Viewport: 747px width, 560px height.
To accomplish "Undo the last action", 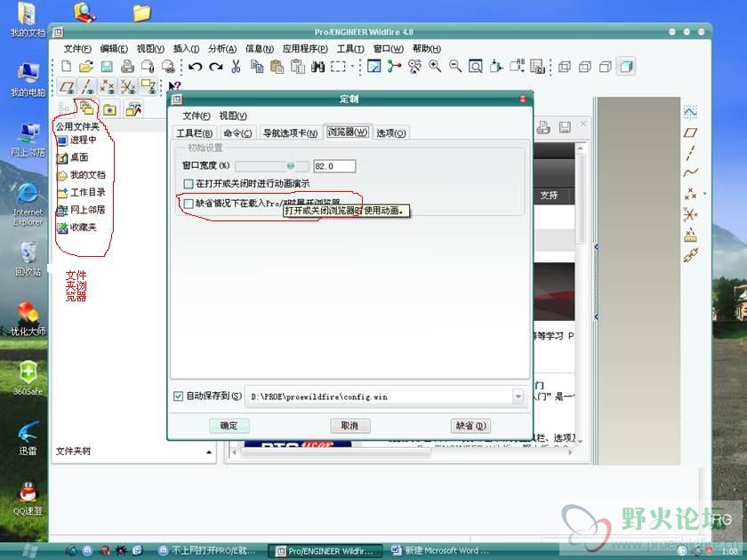I will click(x=195, y=67).
